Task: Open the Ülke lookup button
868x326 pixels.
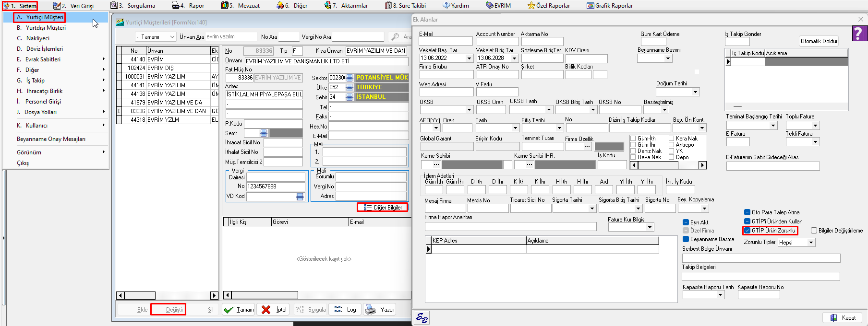Action: [x=350, y=87]
